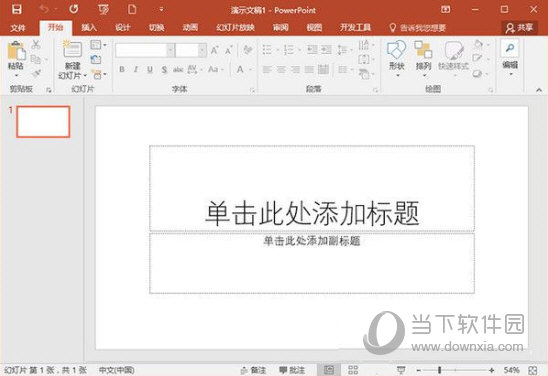Open the 剪贴板 clipboard dialog launcher
Image resolution: width=548 pixels, height=376 pixels.
tap(49, 90)
